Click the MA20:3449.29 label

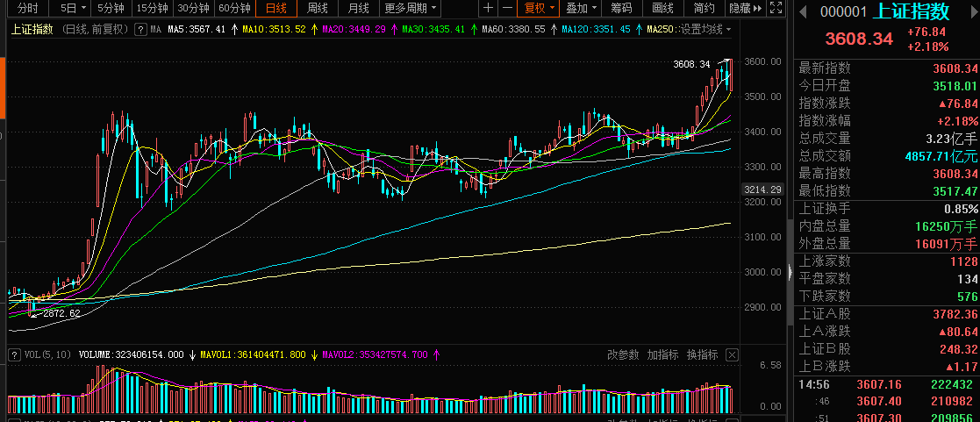[355, 29]
